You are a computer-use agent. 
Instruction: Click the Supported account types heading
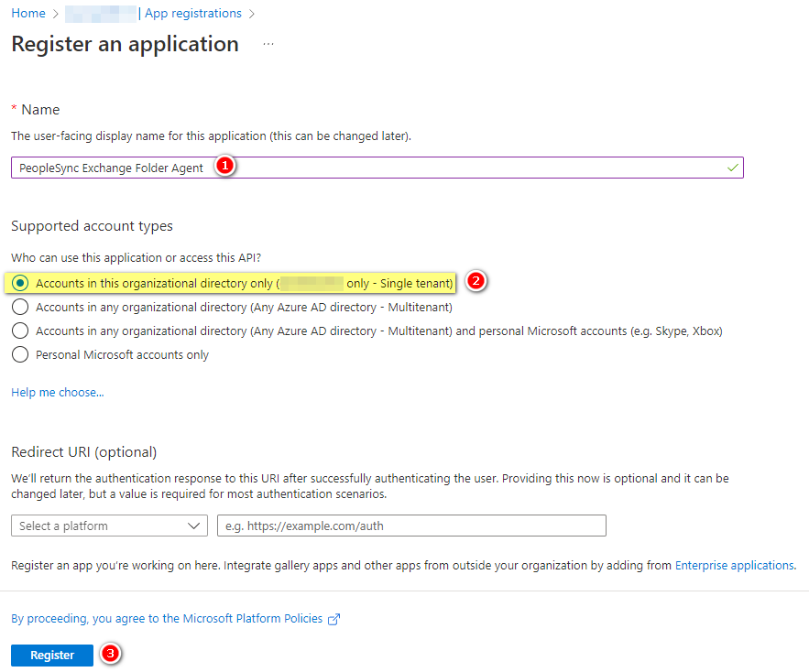click(x=92, y=226)
